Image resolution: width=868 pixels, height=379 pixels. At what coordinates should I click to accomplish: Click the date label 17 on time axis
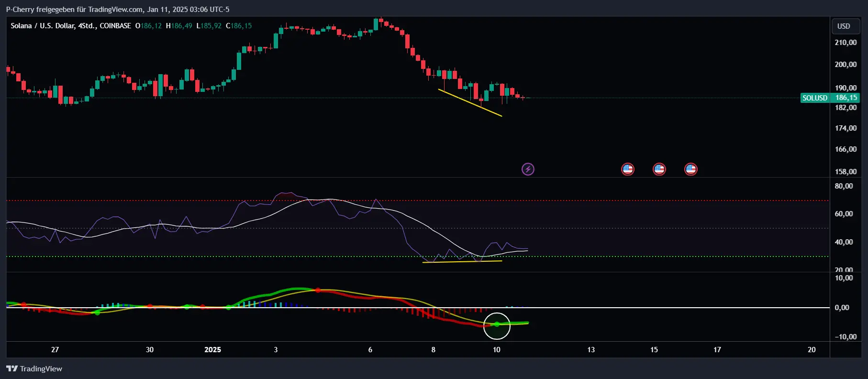click(717, 350)
